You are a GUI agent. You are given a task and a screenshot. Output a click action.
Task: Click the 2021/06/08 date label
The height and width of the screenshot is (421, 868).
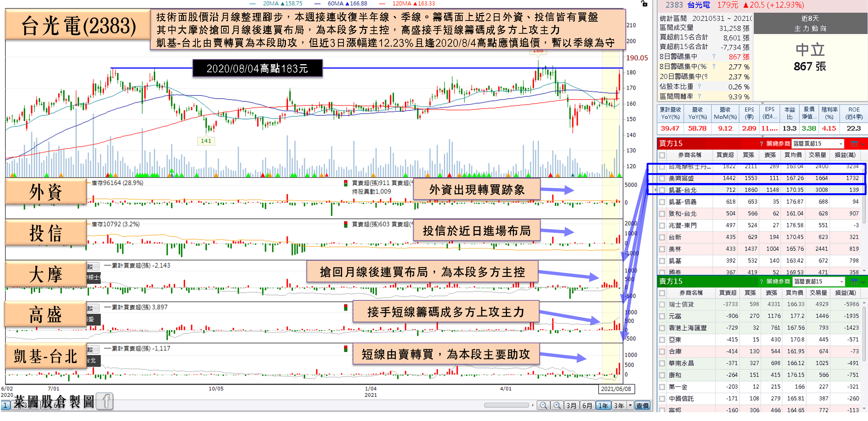(616, 389)
